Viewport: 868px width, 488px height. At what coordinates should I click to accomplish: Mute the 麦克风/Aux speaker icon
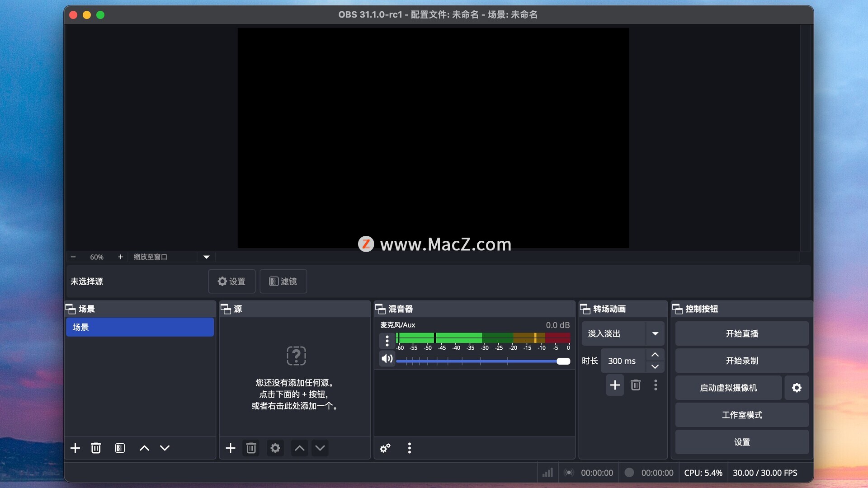pyautogui.click(x=387, y=359)
